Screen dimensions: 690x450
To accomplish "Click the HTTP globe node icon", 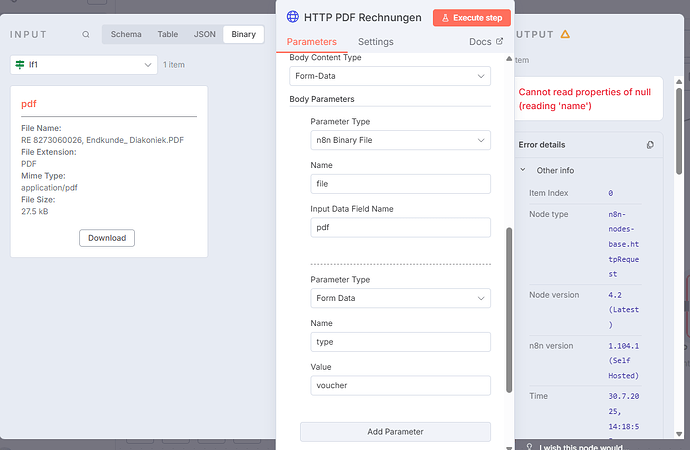I will [292, 17].
